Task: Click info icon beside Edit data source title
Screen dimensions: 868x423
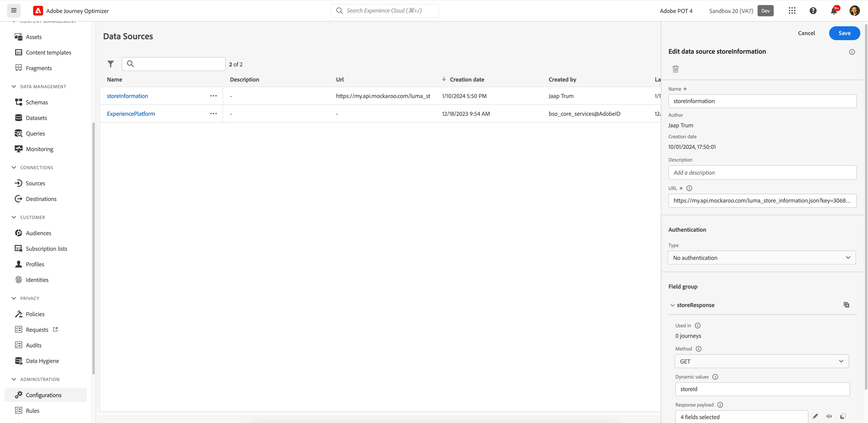Action: (x=852, y=52)
